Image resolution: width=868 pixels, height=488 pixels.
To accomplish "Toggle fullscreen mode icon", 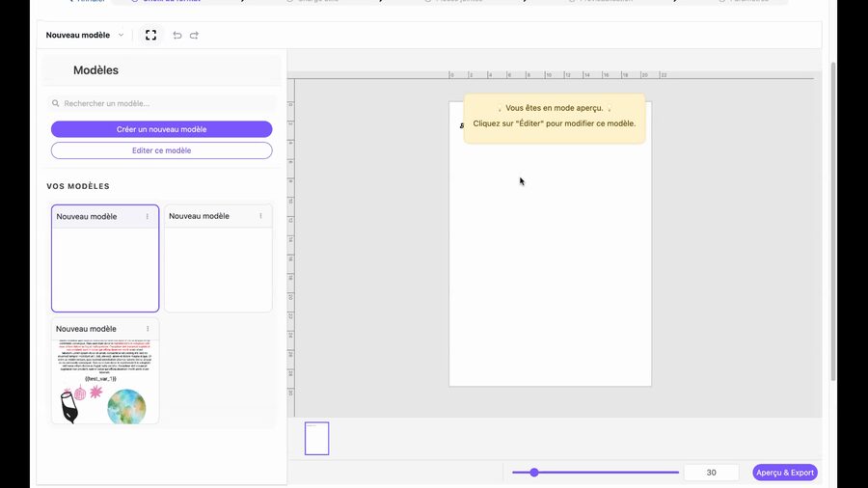I will 150,35.
